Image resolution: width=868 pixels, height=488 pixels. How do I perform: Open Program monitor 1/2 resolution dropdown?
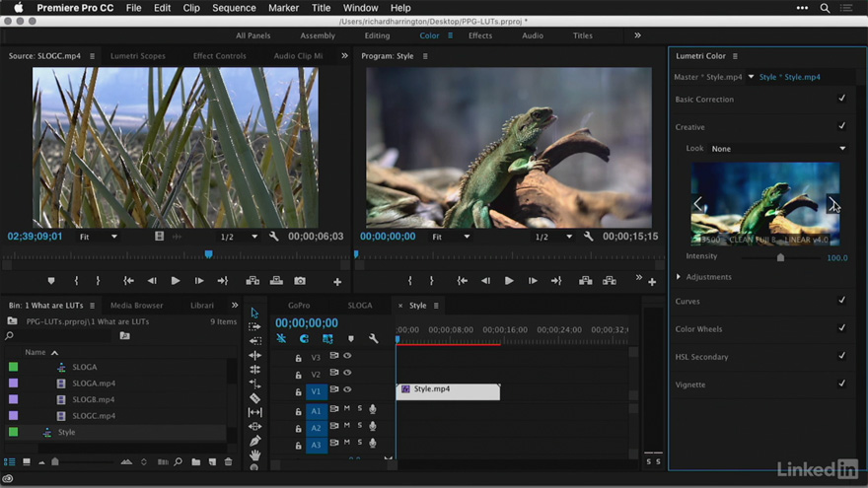[x=553, y=237]
